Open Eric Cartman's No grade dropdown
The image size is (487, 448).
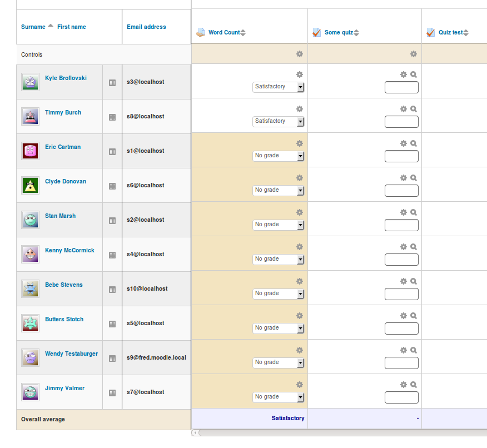[279, 156]
